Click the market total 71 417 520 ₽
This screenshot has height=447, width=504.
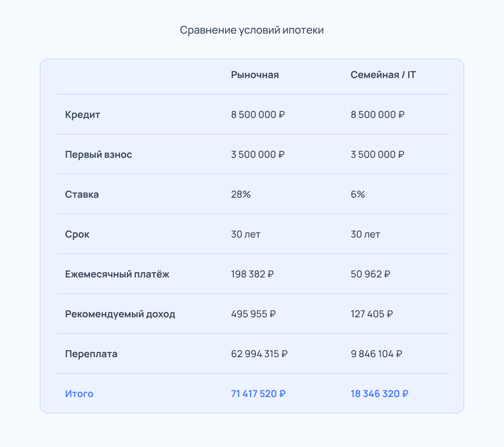[258, 394]
